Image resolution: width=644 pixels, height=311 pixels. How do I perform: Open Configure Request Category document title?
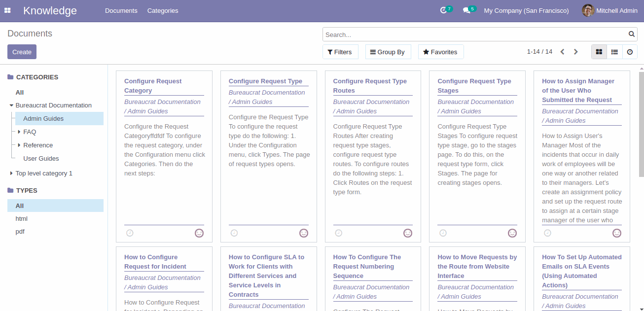[x=153, y=86]
